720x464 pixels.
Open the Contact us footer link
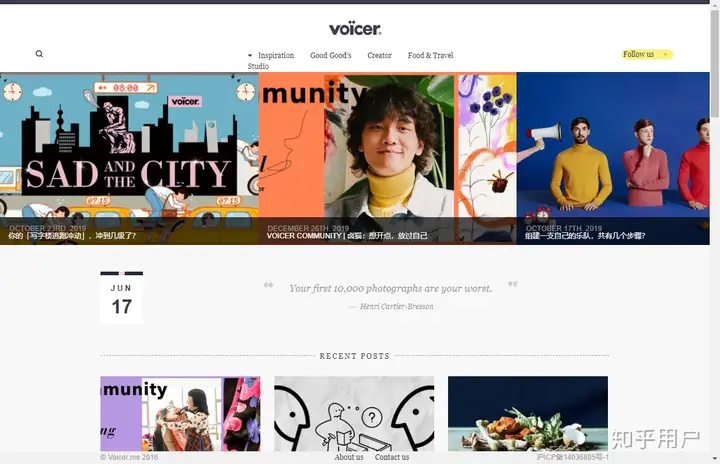coord(392,457)
